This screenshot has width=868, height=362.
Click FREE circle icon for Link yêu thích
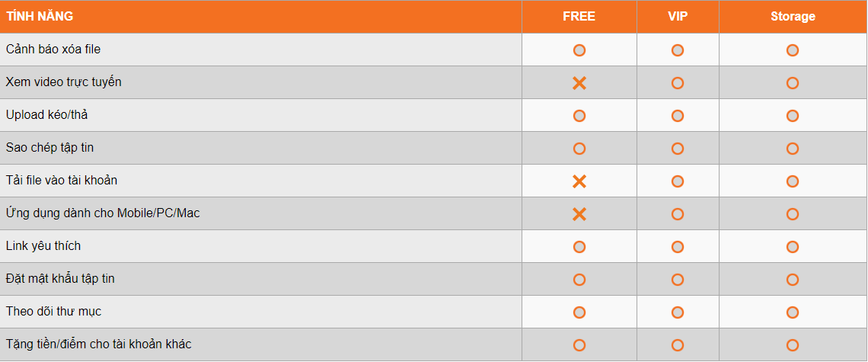pos(579,247)
